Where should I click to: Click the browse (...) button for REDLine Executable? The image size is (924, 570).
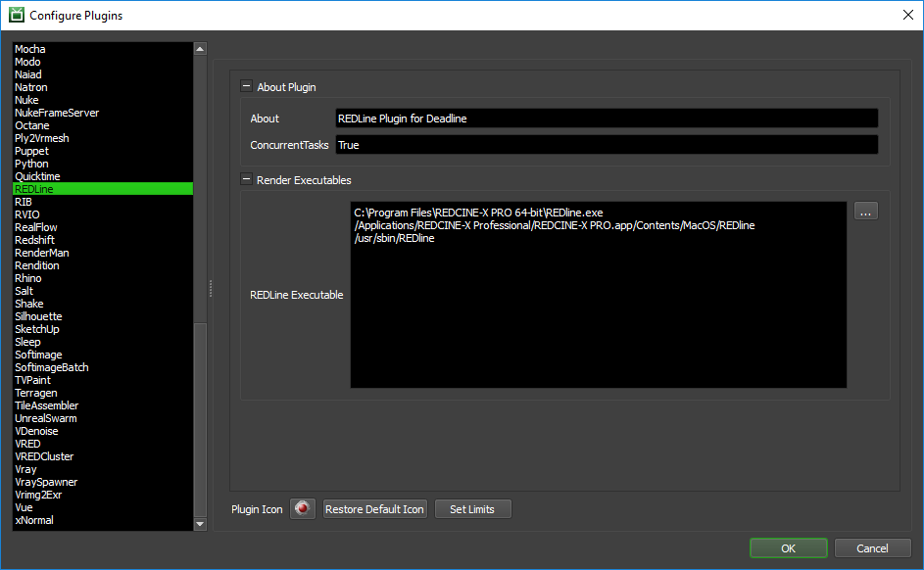[865, 212]
